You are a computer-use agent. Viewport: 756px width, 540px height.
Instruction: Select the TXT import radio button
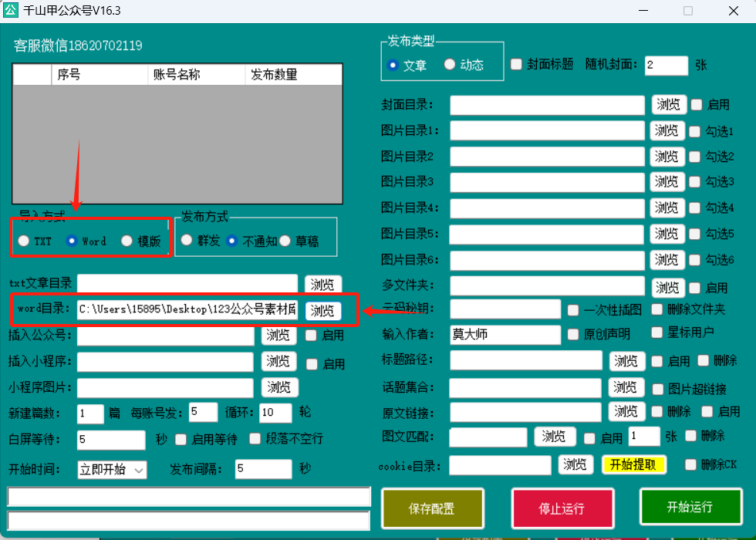pos(24,241)
